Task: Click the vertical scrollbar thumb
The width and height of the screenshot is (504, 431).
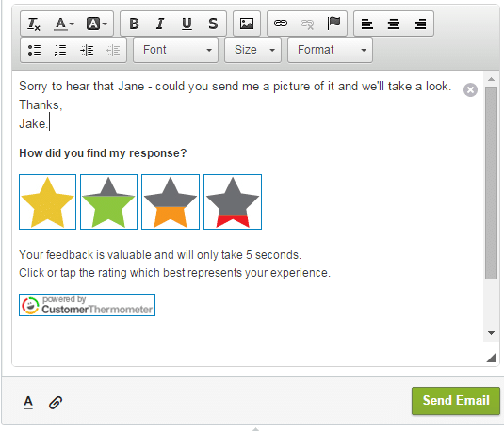Action: tap(491, 184)
